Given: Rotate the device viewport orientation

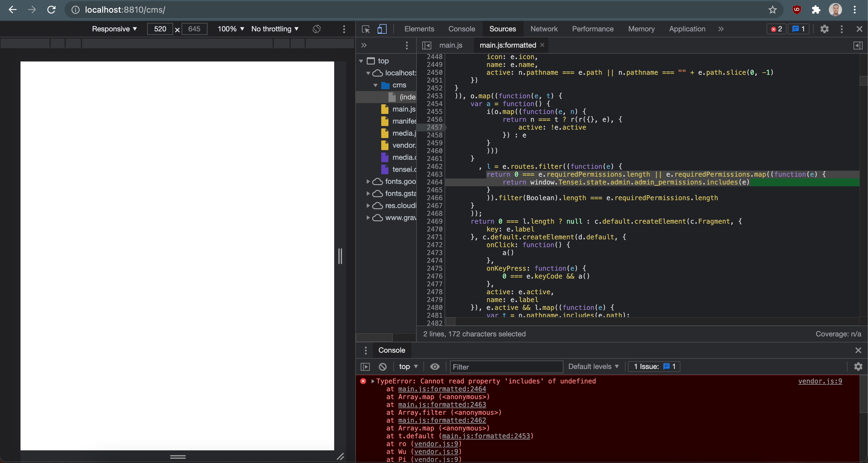Looking at the screenshot, I should (316, 29).
